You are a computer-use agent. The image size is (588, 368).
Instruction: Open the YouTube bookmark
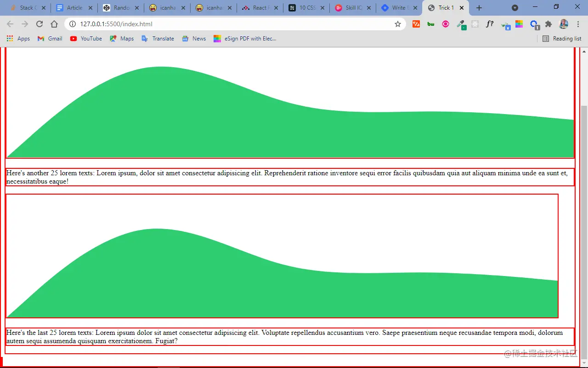click(86, 39)
